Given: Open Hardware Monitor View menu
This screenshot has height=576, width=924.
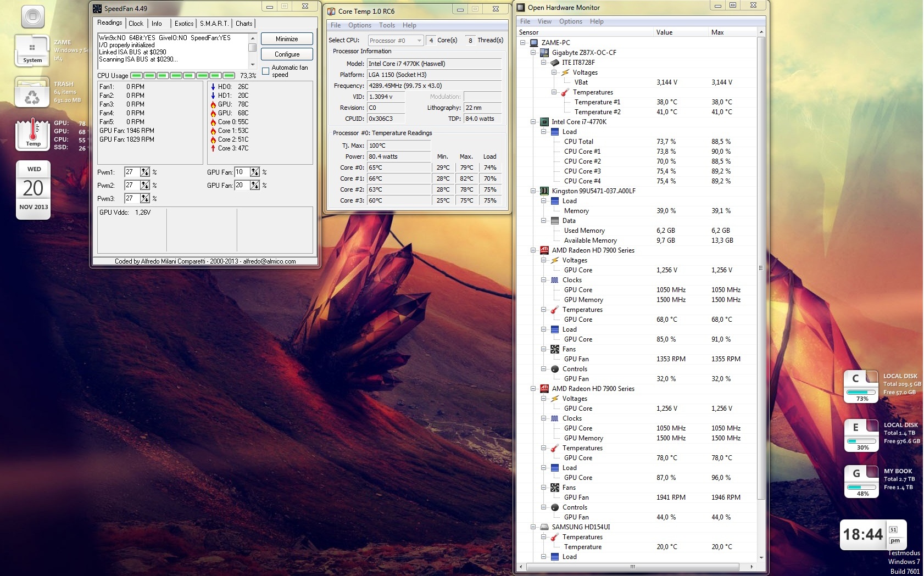Looking at the screenshot, I should (x=544, y=21).
